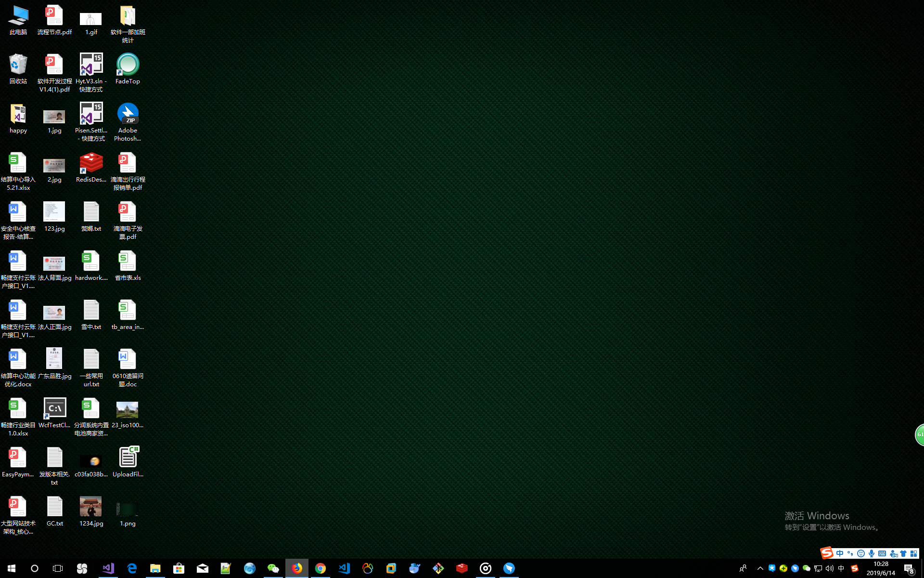
Task: Toggle Sogou Chinese/English input mode
Action: 840,553
